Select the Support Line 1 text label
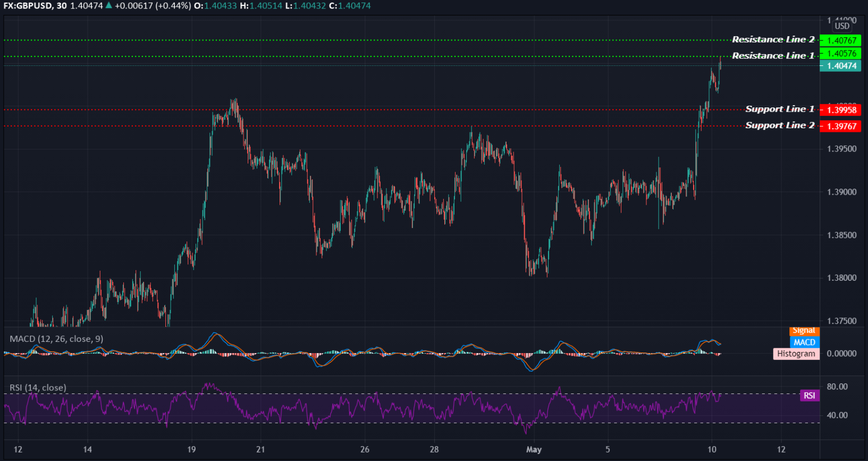The width and height of the screenshot is (868, 461). tap(780, 109)
